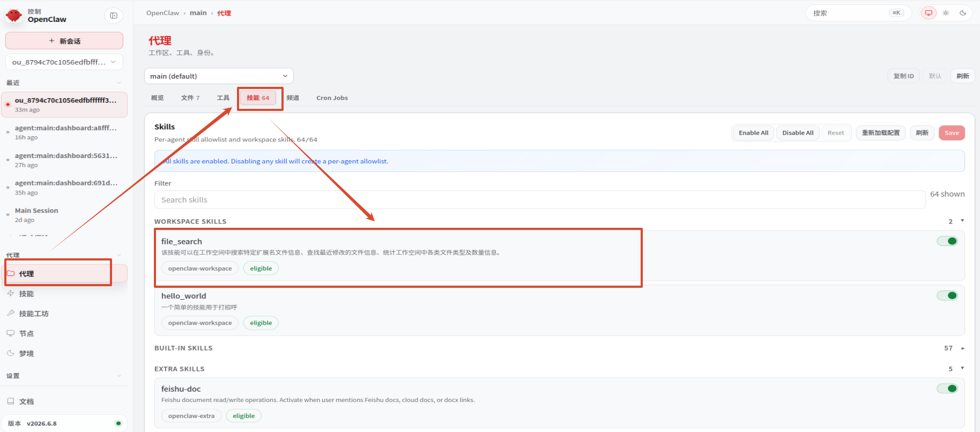Open the Main Session entry
Screen dimensions: 980x432
pos(64,215)
